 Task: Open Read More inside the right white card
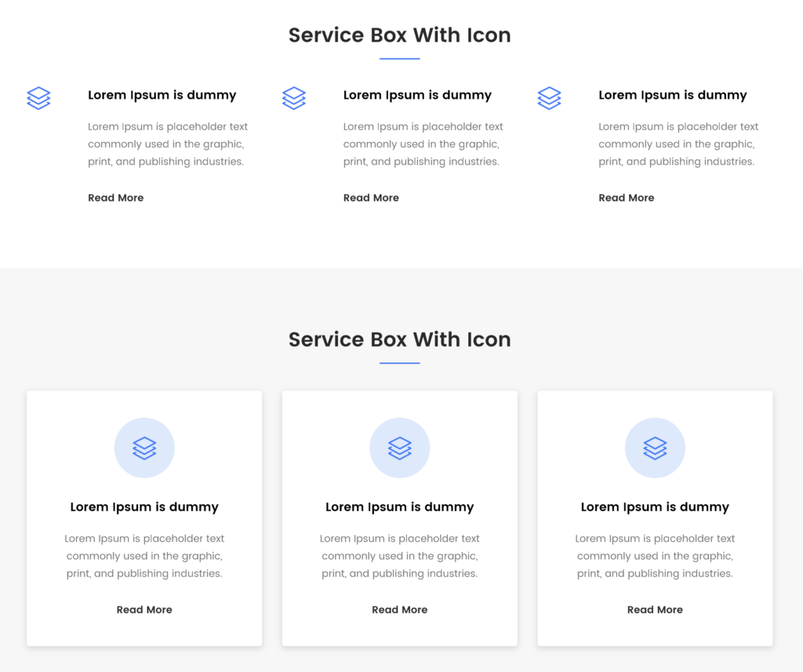click(655, 609)
